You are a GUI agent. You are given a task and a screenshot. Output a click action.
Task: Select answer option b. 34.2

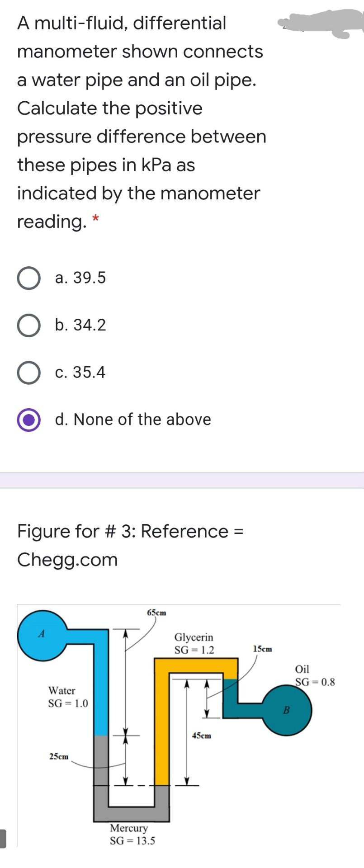[29, 325]
